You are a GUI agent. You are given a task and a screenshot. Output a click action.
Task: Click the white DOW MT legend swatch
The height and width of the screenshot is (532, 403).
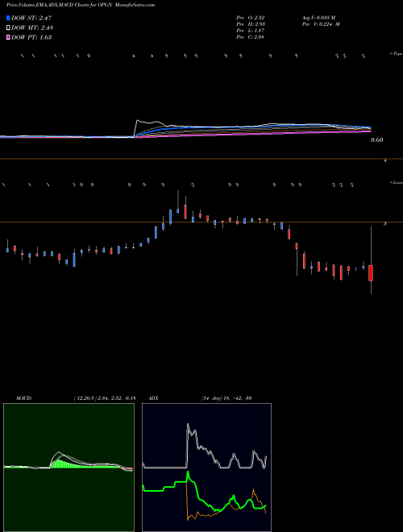(x=9, y=27)
